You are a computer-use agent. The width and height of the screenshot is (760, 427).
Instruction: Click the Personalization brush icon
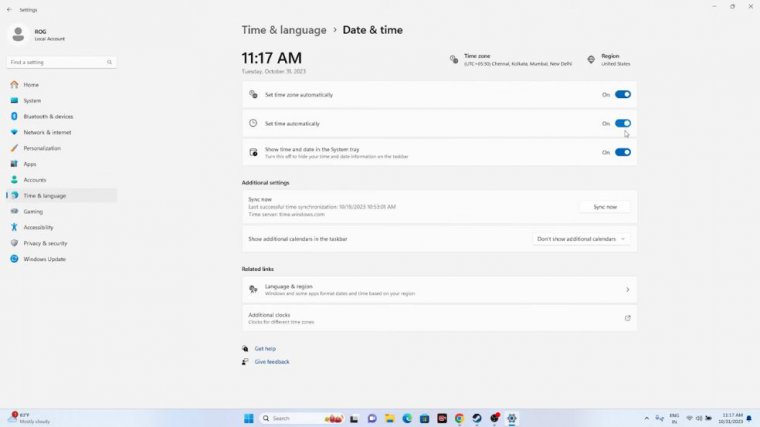point(14,148)
